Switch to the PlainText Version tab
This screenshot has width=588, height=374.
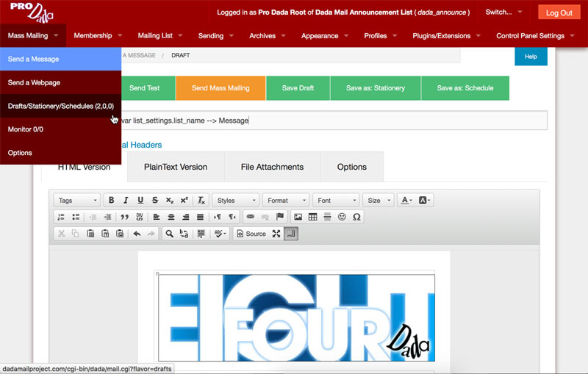tap(176, 167)
